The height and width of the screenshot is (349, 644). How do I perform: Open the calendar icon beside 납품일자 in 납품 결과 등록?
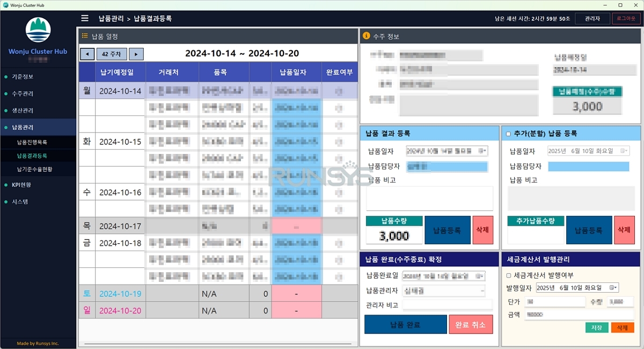point(482,151)
